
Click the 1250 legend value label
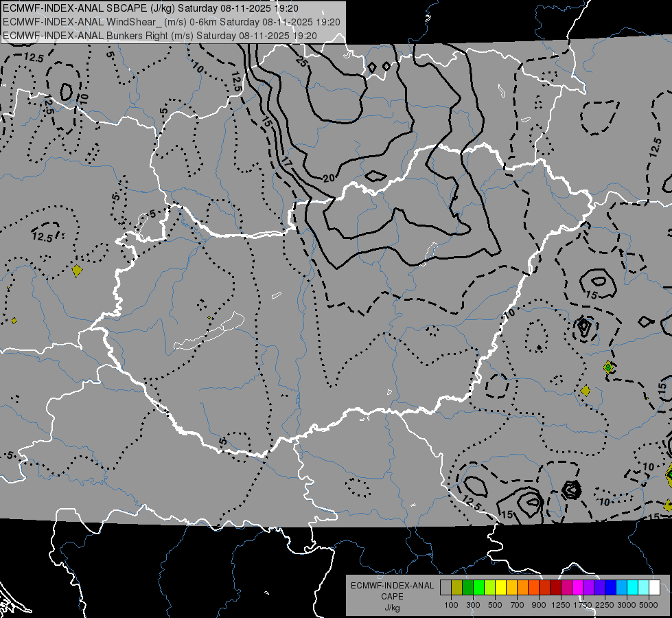[x=561, y=605]
